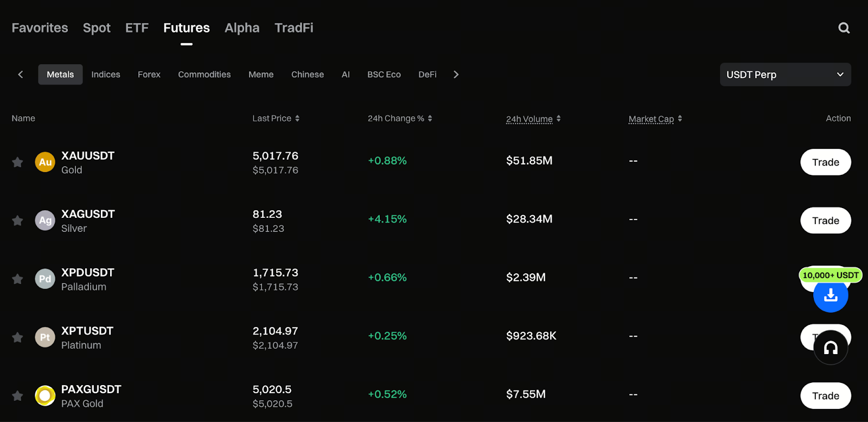Select the Commodities category tab
The height and width of the screenshot is (422, 868).
pos(204,74)
